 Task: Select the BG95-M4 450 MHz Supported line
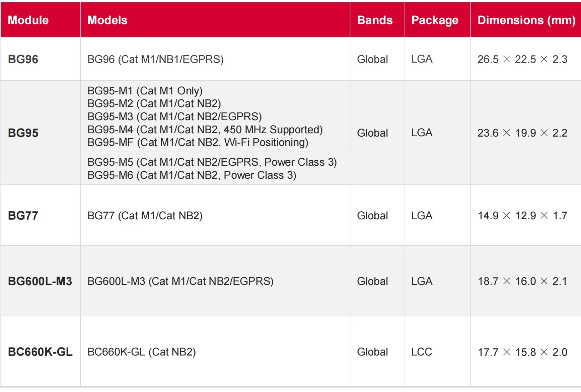pyautogui.click(x=205, y=130)
